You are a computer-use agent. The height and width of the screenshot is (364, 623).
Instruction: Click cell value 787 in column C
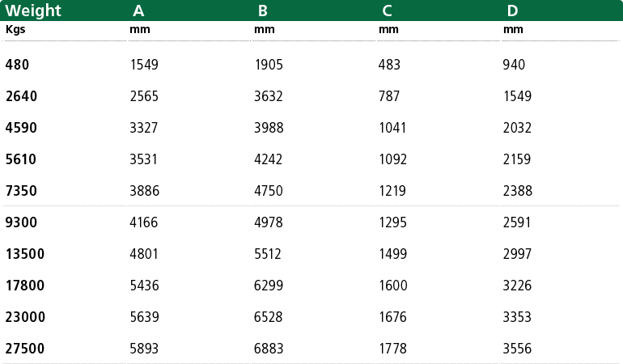(x=389, y=96)
